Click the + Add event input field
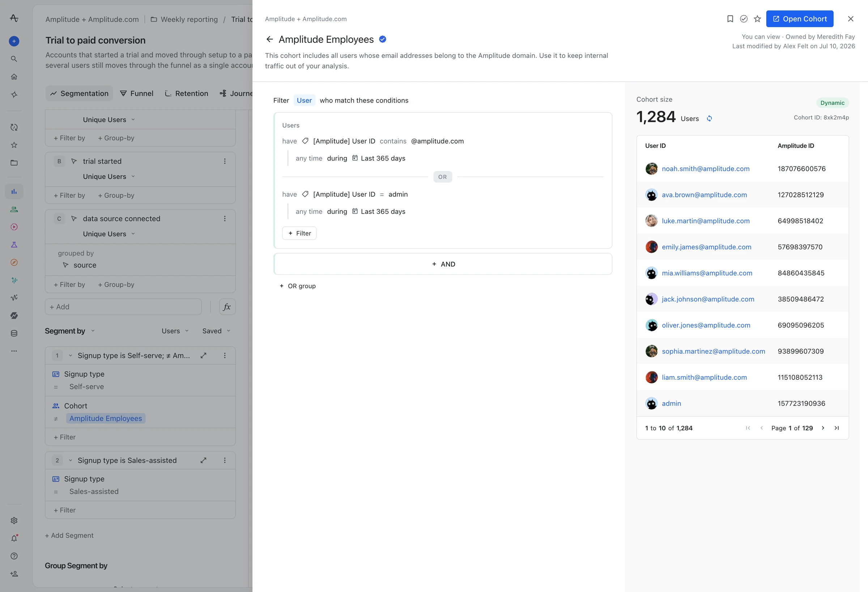Image resolution: width=868 pixels, height=592 pixels. 123,307
